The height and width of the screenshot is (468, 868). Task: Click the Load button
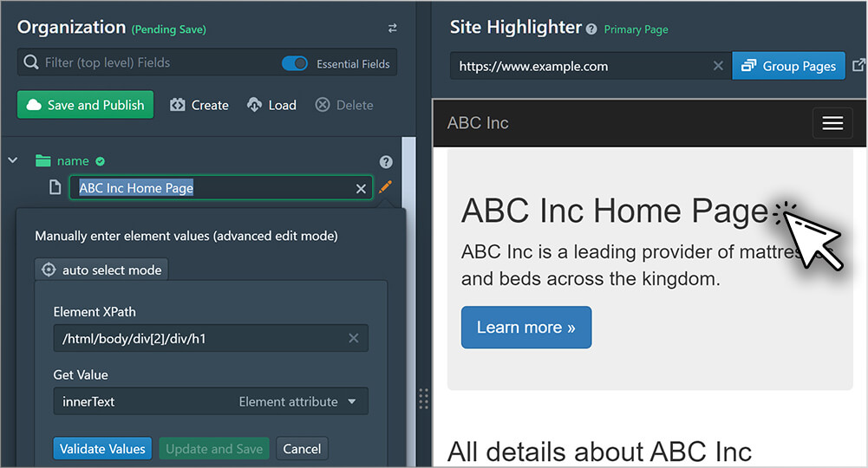[271, 105]
